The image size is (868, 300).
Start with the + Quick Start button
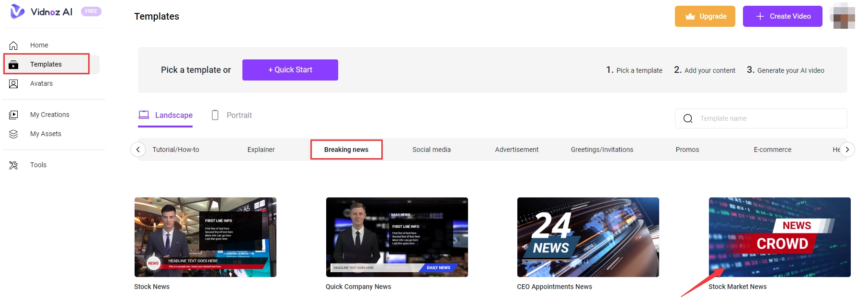[290, 70]
